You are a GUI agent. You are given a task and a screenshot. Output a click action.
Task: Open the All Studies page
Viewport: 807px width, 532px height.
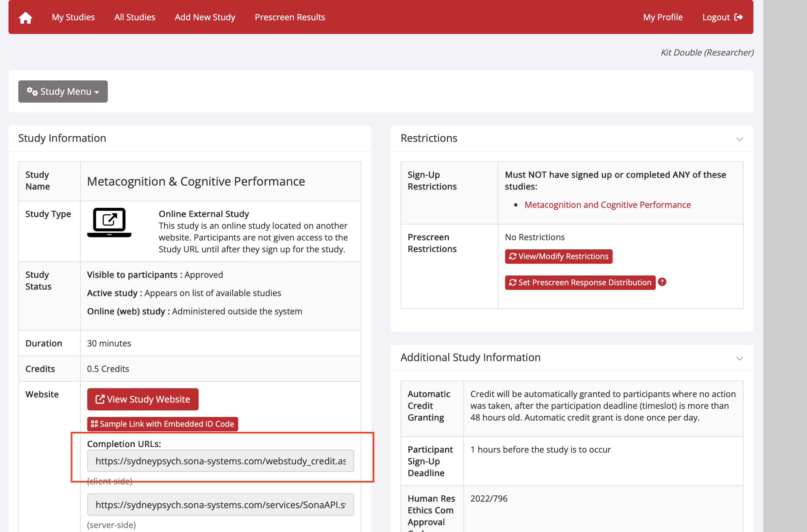(x=135, y=17)
